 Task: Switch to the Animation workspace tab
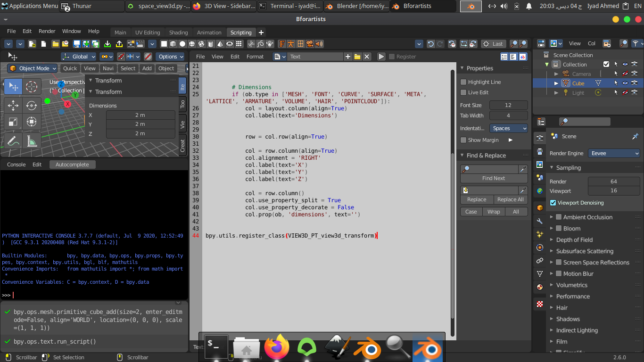pos(209,33)
